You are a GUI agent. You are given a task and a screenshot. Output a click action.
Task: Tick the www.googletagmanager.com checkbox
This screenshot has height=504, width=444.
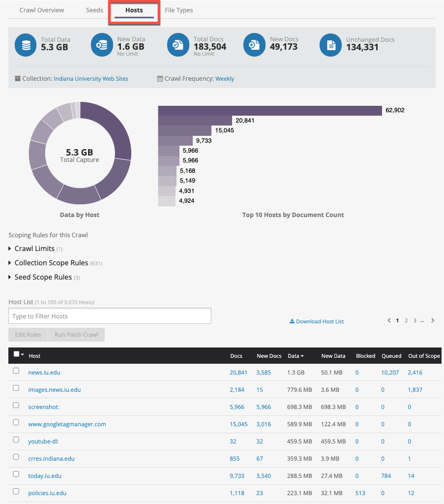(x=16, y=422)
